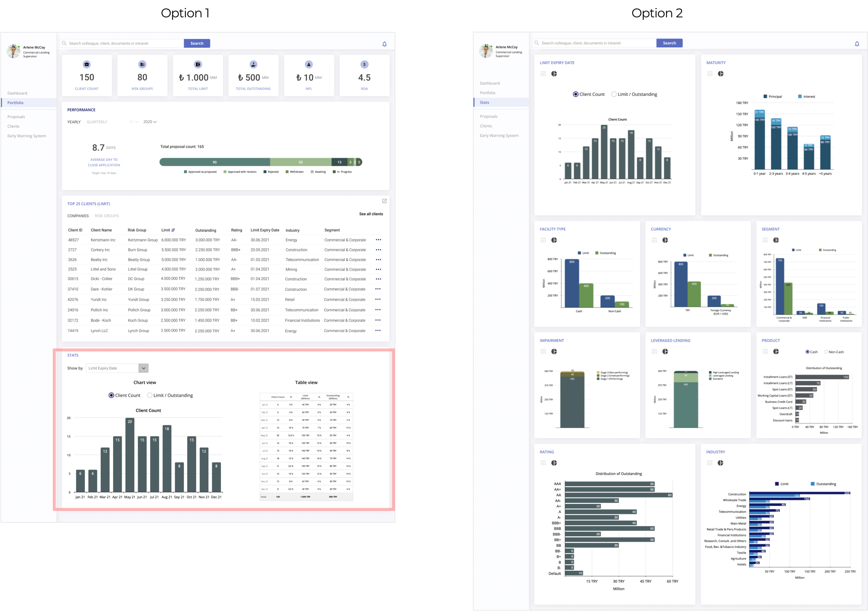The height and width of the screenshot is (611, 868).
Task: Select Risk Groups tab in Top 25 Clients
Action: point(107,216)
